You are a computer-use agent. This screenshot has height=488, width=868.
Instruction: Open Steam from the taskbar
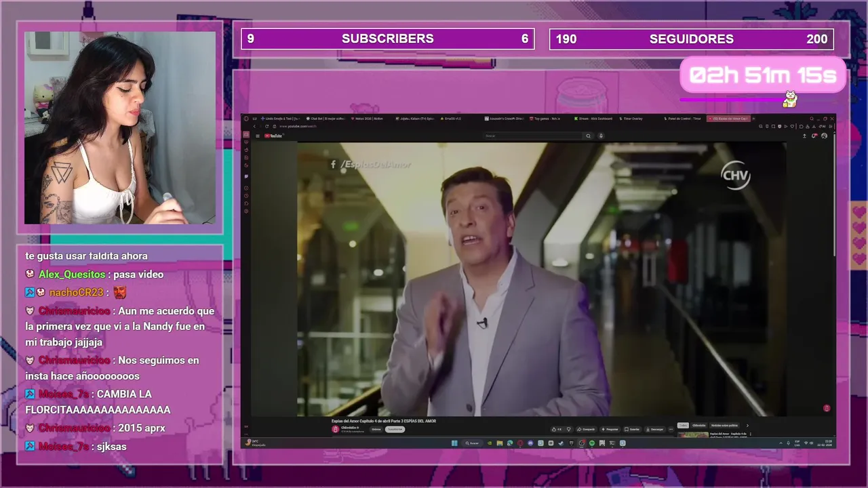click(561, 443)
